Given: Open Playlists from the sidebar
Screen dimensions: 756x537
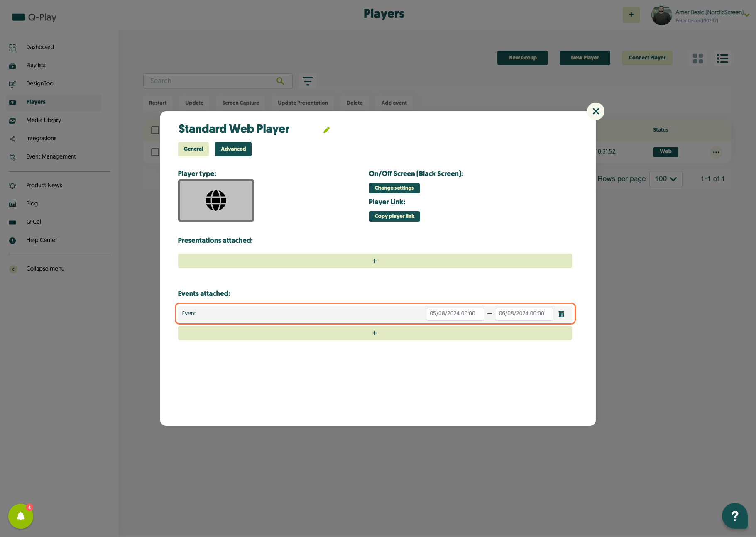Looking at the screenshot, I should [x=36, y=65].
